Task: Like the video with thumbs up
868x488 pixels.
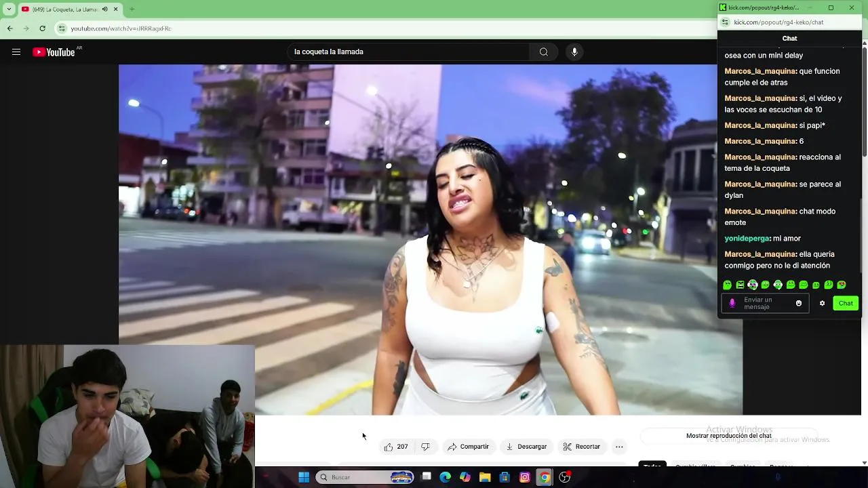Action: tap(396, 447)
